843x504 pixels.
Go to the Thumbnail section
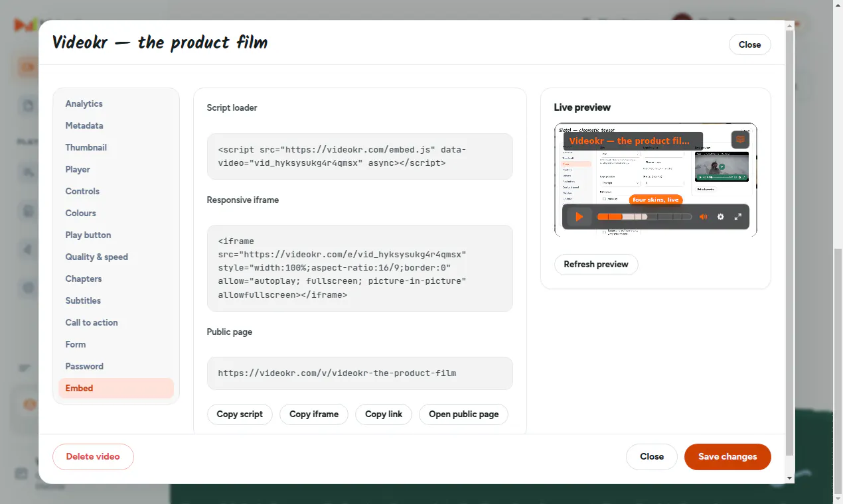tap(116, 147)
